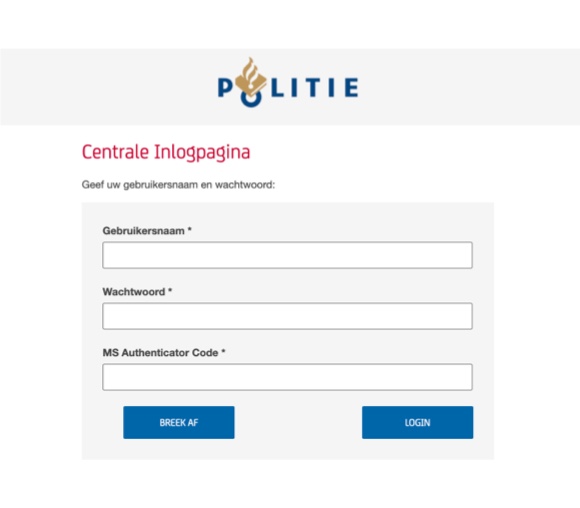The height and width of the screenshot is (508, 580).
Task: Click the golden flame emblem in the logo
Action: click(x=251, y=77)
